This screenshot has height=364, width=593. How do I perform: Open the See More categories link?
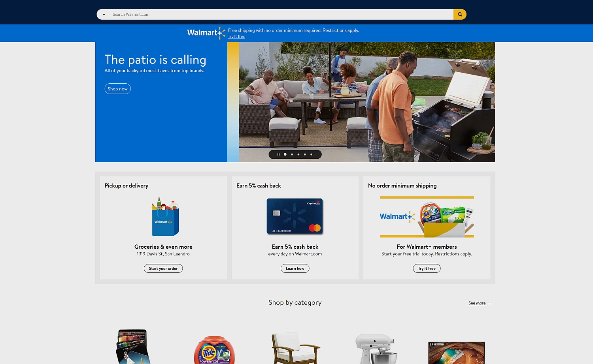point(477,303)
